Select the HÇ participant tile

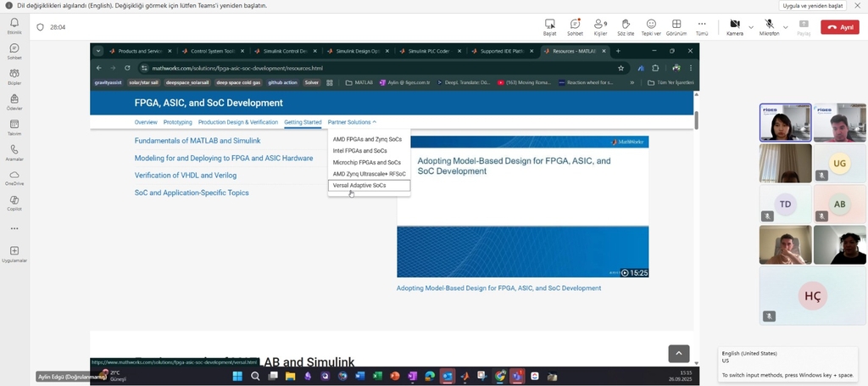pyautogui.click(x=812, y=296)
